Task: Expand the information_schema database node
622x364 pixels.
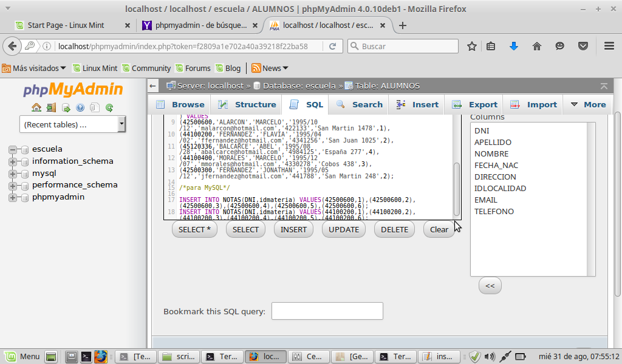Action: 13,161
